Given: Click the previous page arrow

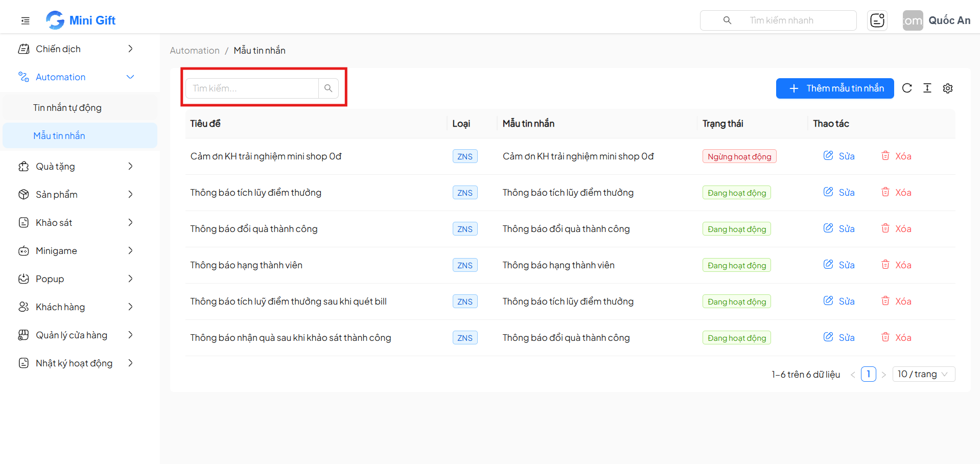Looking at the screenshot, I should pyautogui.click(x=853, y=375).
